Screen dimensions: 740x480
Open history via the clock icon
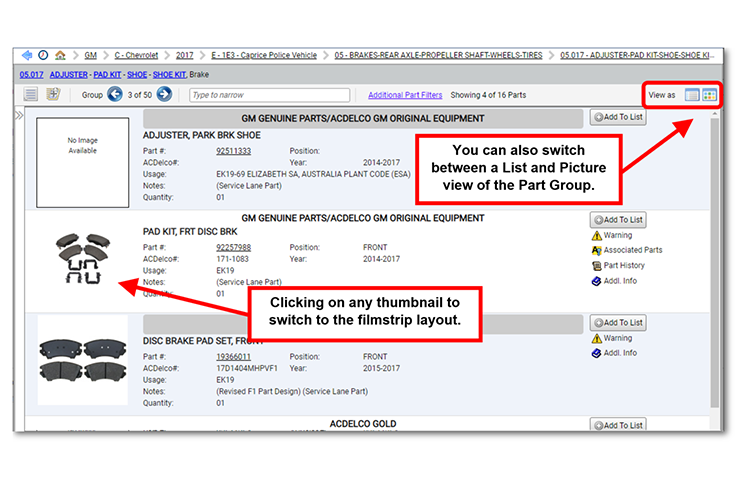(x=42, y=55)
